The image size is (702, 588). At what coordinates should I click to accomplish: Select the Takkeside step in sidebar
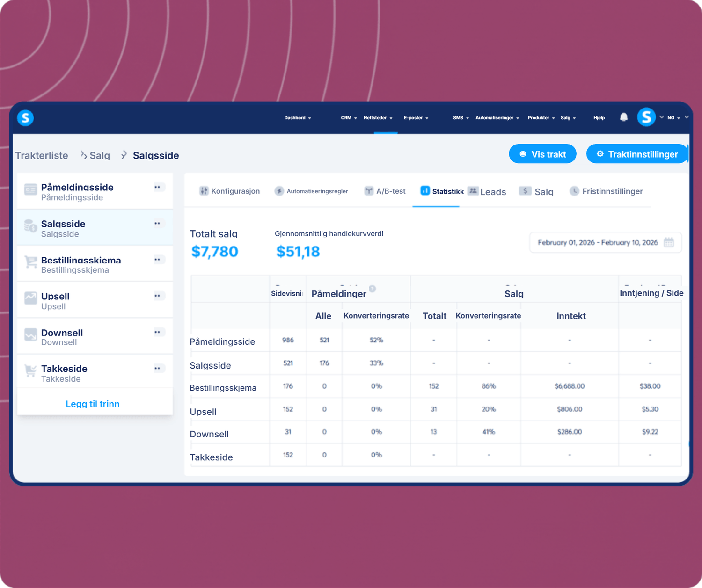point(95,372)
